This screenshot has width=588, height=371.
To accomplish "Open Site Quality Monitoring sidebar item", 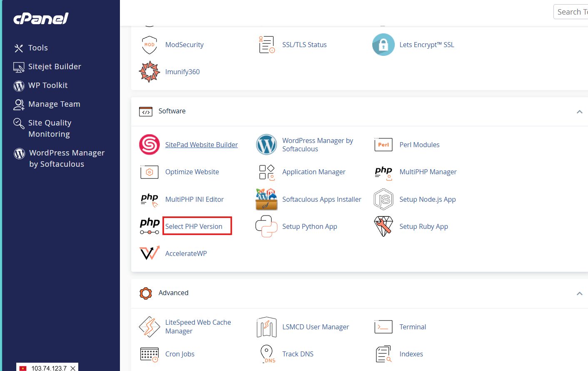I will click(x=50, y=128).
